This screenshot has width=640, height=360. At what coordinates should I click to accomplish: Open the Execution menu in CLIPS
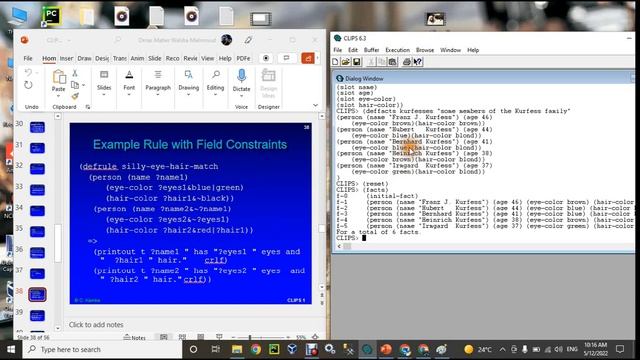398,50
